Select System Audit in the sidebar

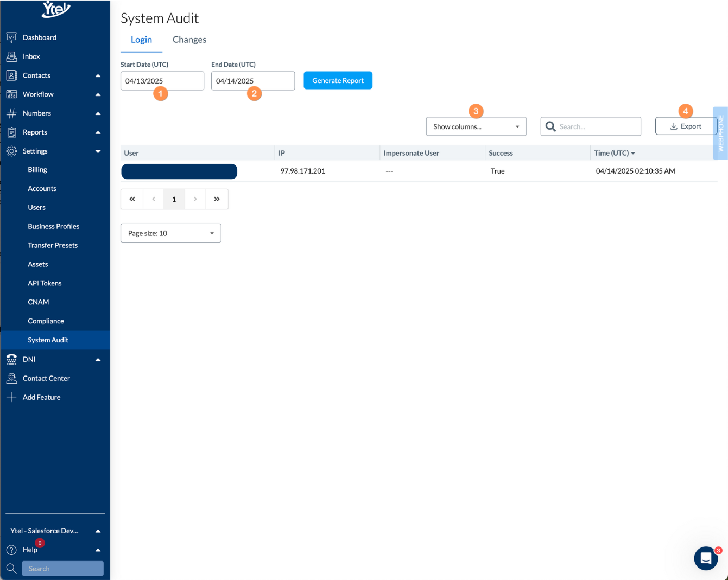point(55,340)
